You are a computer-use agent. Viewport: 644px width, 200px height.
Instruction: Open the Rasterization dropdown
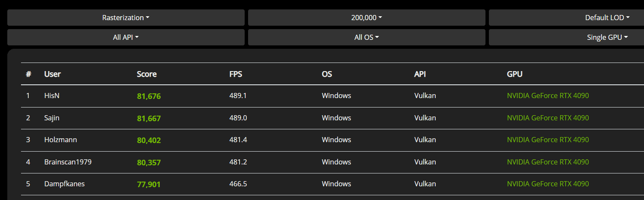(x=126, y=18)
